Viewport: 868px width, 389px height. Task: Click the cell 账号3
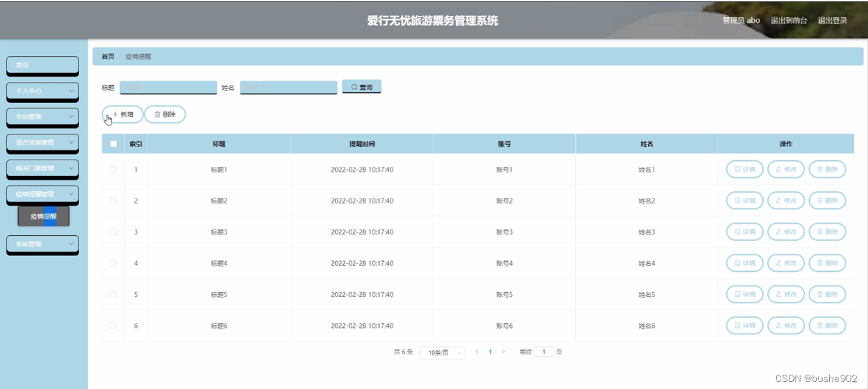[504, 232]
